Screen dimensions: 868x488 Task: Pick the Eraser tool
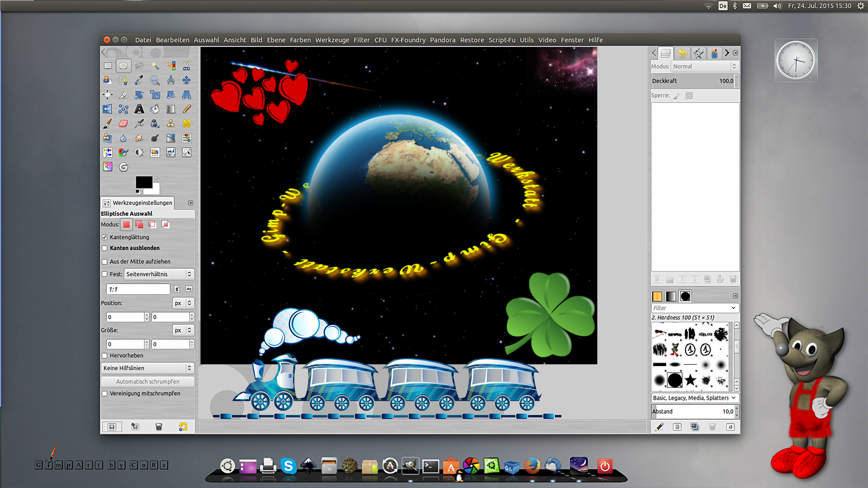(124, 124)
